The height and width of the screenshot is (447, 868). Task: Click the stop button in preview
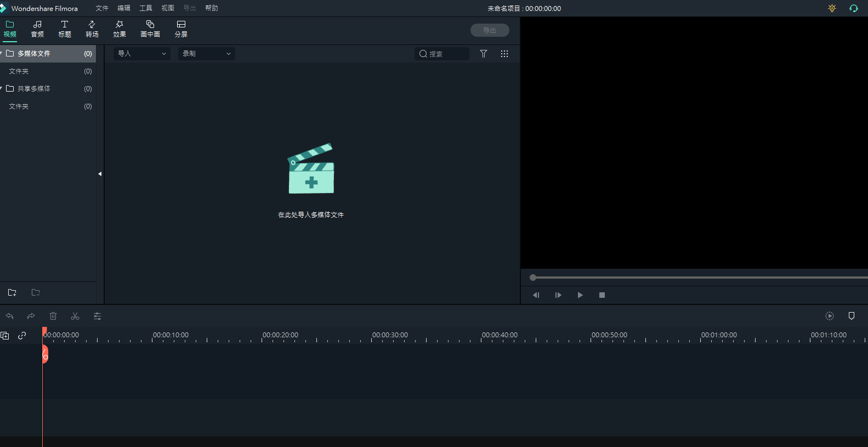pyautogui.click(x=602, y=295)
